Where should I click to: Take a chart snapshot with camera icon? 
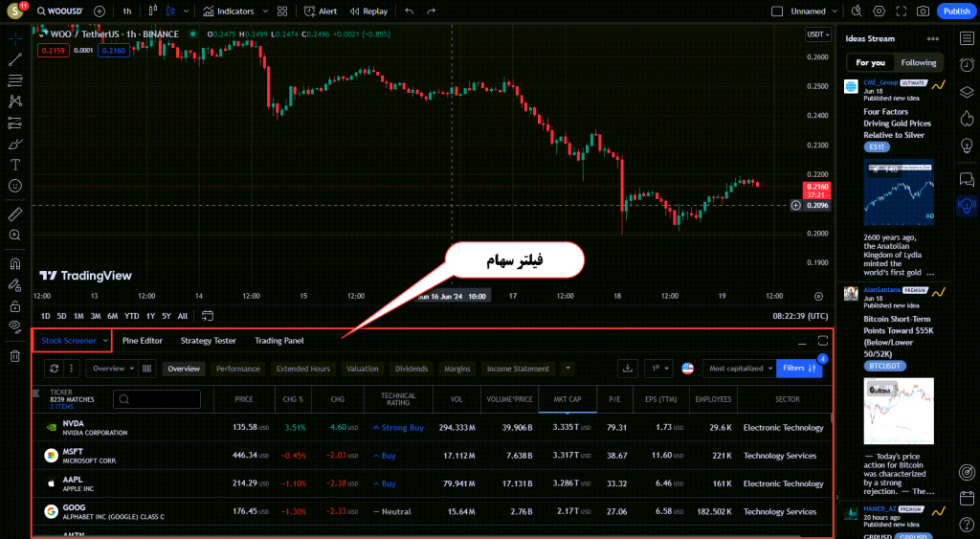[x=923, y=11]
